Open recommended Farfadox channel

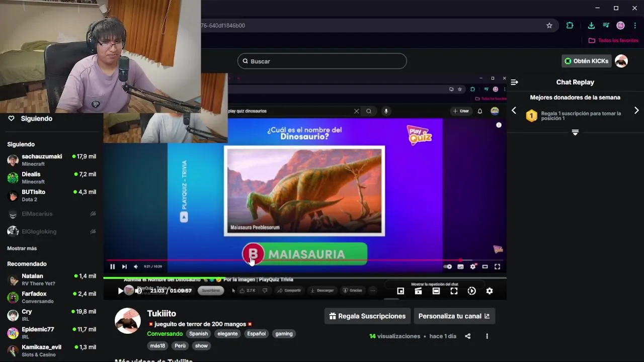[51, 297]
